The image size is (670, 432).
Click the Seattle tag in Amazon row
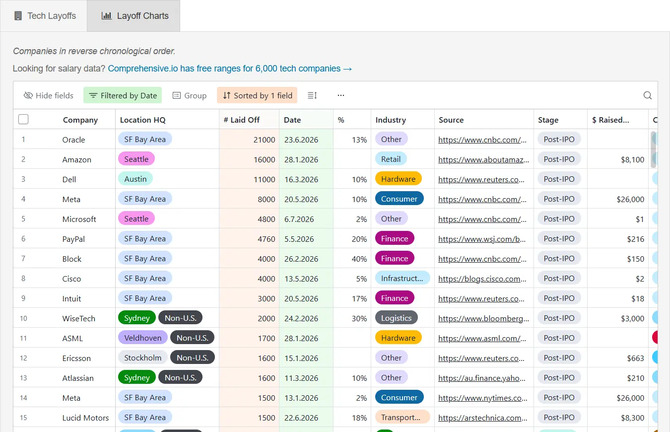pos(136,159)
